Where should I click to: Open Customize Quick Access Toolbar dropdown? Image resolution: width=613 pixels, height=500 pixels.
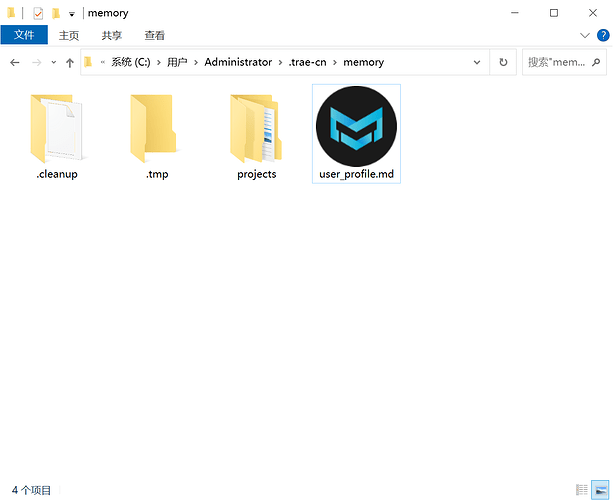click(72, 14)
